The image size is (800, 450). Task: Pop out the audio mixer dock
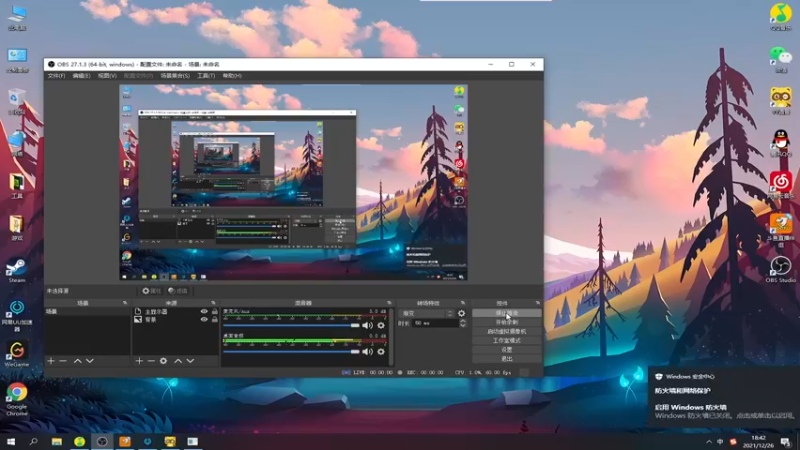[389, 303]
